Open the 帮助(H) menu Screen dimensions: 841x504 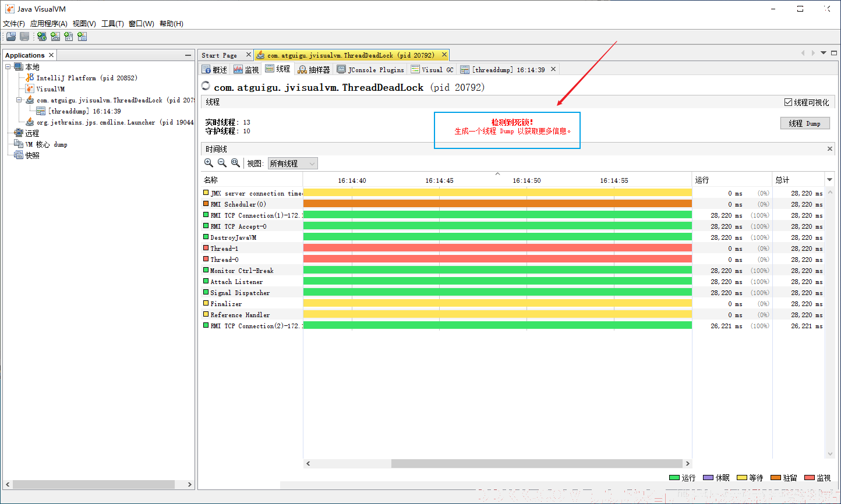coord(171,24)
